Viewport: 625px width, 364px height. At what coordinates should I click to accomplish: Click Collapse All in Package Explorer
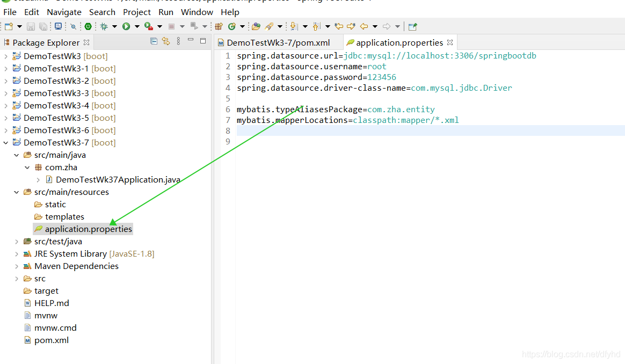(154, 41)
